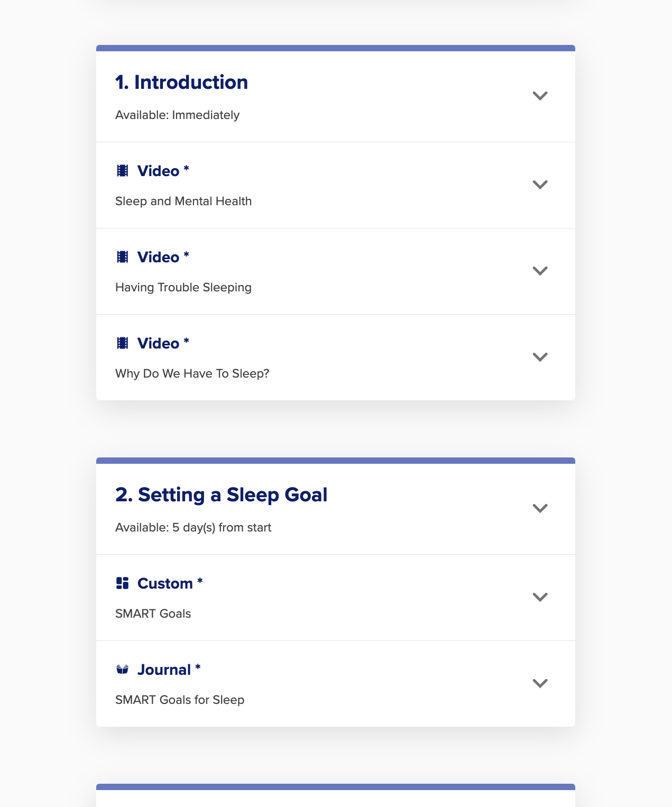Expand the Why Do We Have To Sleep chevron
The image size is (672, 807).
(x=540, y=357)
